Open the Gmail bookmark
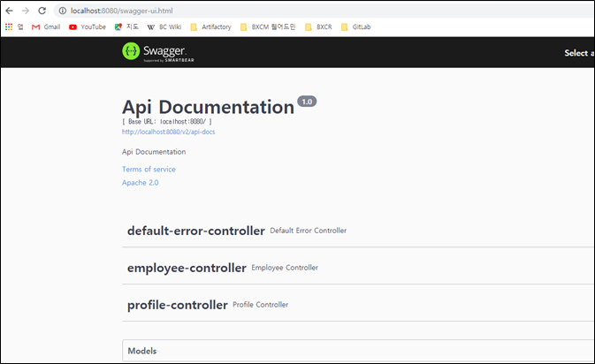595x364 pixels. click(x=46, y=27)
